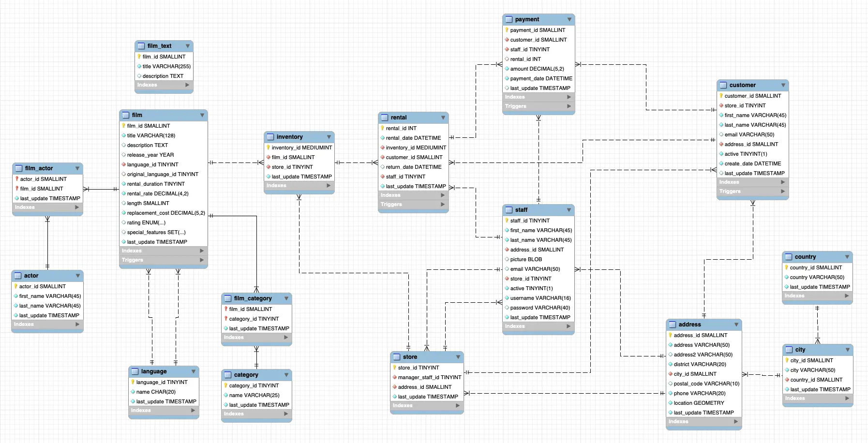The height and width of the screenshot is (443, 868).
Task: Click the key icon beside country_id in country table
Action: [786, 267]
